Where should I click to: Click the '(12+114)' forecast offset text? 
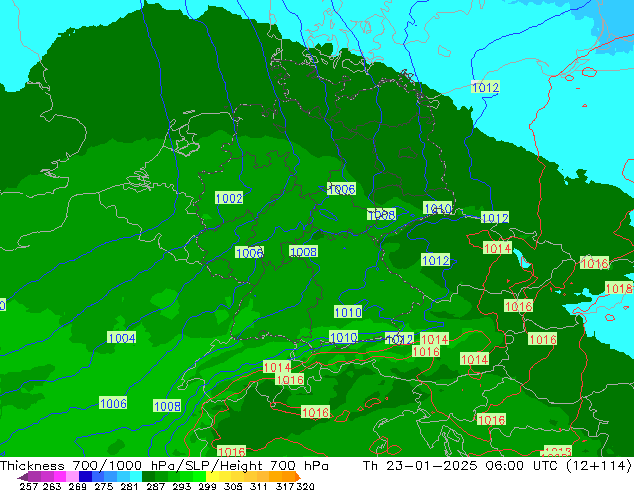tap(598, 465)
